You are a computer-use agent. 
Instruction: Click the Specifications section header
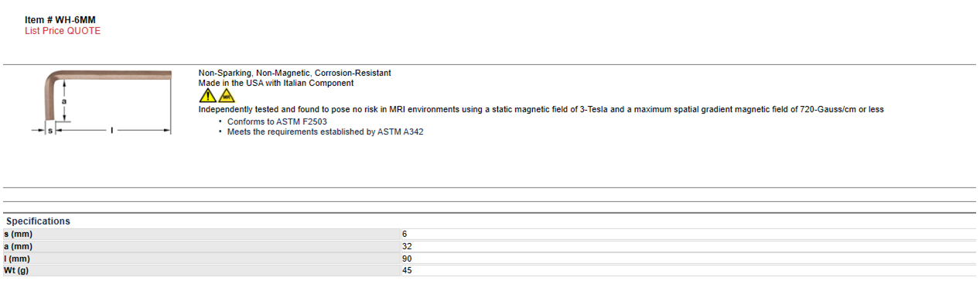point(38,221)
